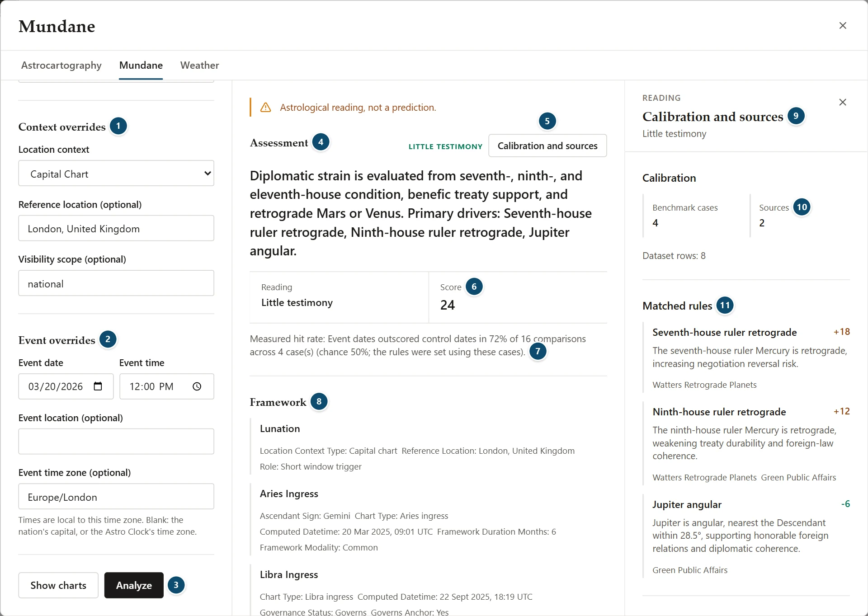This screenshot has width=868, height=616.
Task: Click the Framework section heading
Action: click(278, 402)
